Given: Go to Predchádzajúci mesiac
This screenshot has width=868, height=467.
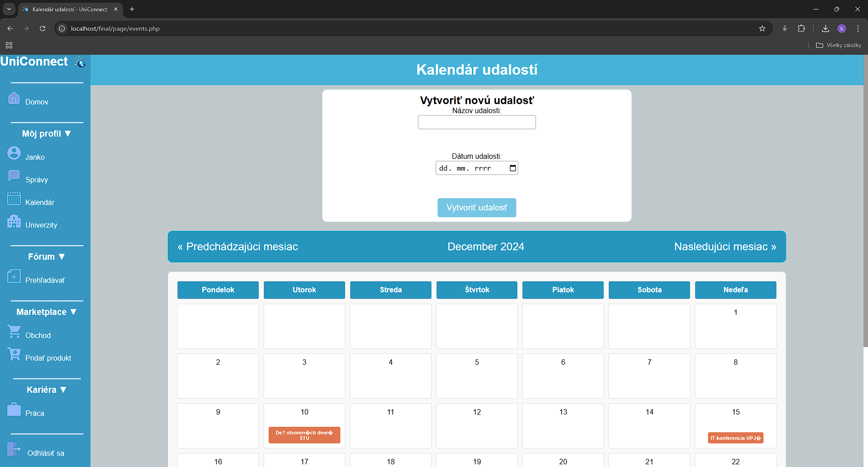Looking at the screenshot, I should coord(238,247).
